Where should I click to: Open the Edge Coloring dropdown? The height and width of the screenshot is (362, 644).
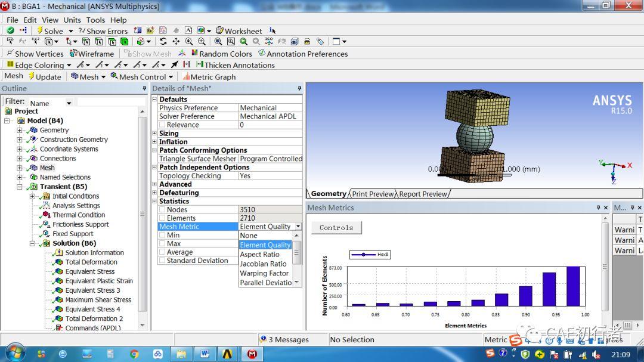point(69,65)
